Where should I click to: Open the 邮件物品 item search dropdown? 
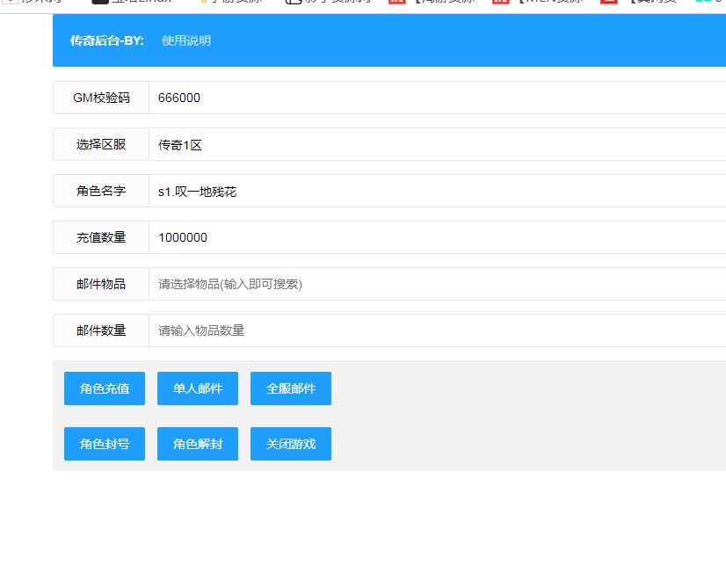coord(437,284)
